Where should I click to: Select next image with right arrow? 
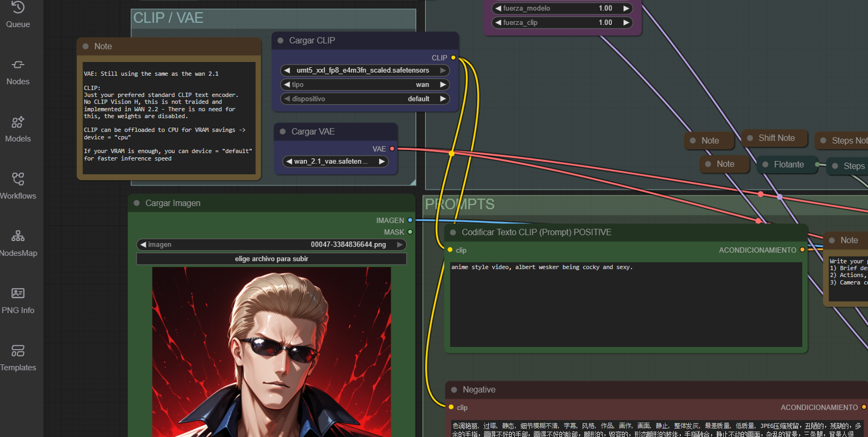tap(400, 245)
